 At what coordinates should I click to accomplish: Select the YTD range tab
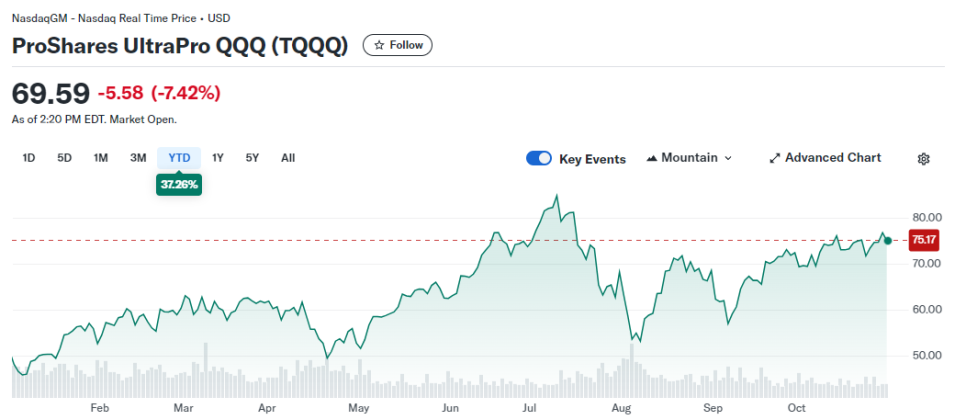179,158
